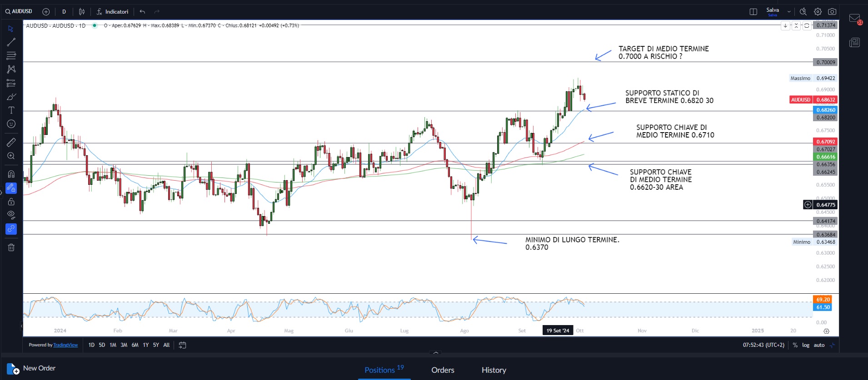Open the D timeframe interval selector
The image size is (868, 380).
[x=64, y=12]
